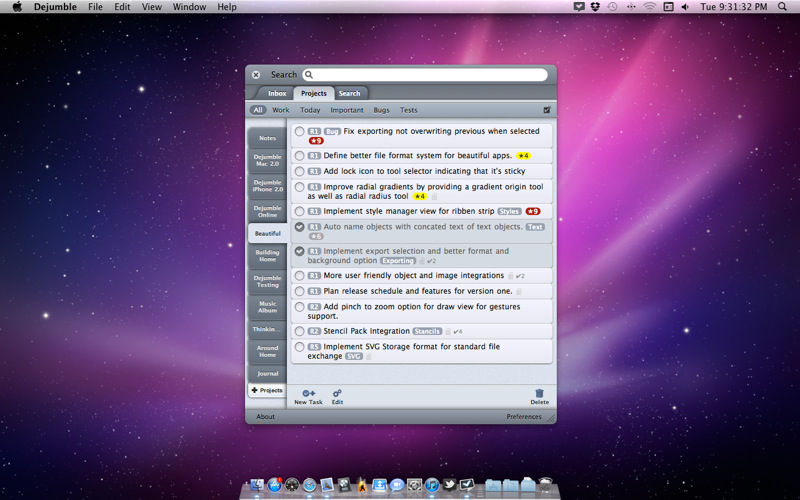800x500 pixels.
Task: Open Safari compass icon in Dock
Action: pyautogui.click(x=310, y=484)
